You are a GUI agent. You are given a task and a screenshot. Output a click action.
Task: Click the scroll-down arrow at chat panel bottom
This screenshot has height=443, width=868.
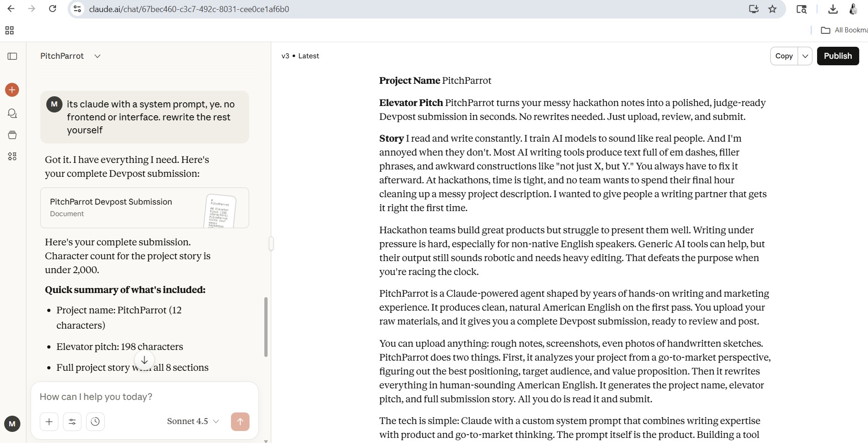click(266, 441)
